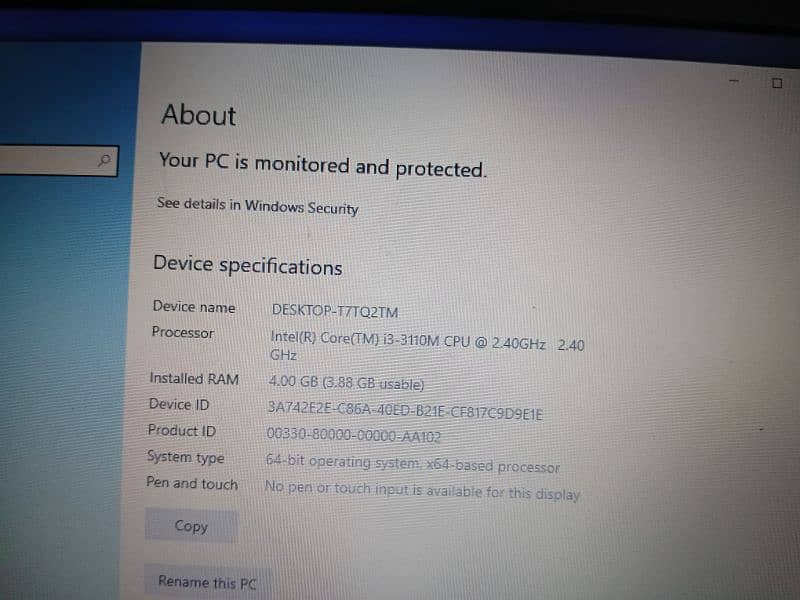
Task: Click the Product ID value 00330-80000-00000-AA102
Action: [x=354, y=435]
